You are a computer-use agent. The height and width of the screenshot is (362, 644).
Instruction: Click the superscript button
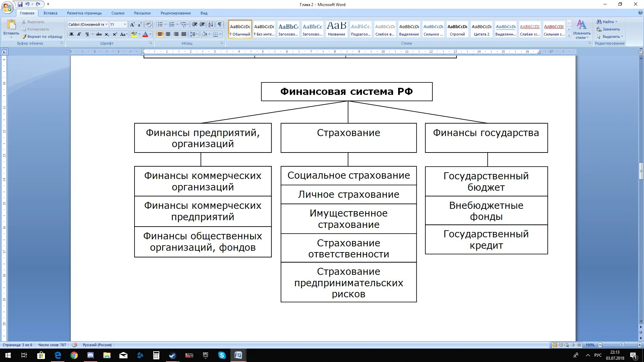tap(115, 34)
